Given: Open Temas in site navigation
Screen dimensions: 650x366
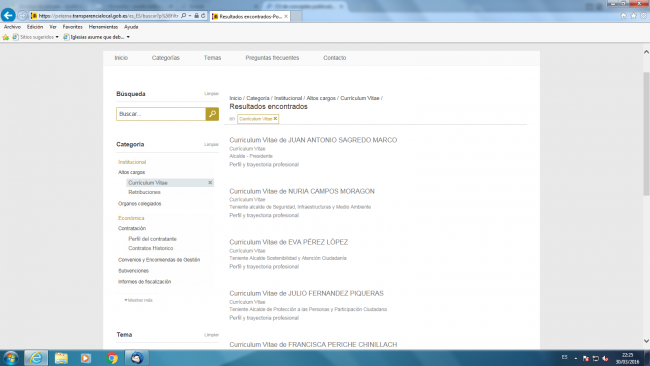Looking at the screenshot, I should click(212, 58).
